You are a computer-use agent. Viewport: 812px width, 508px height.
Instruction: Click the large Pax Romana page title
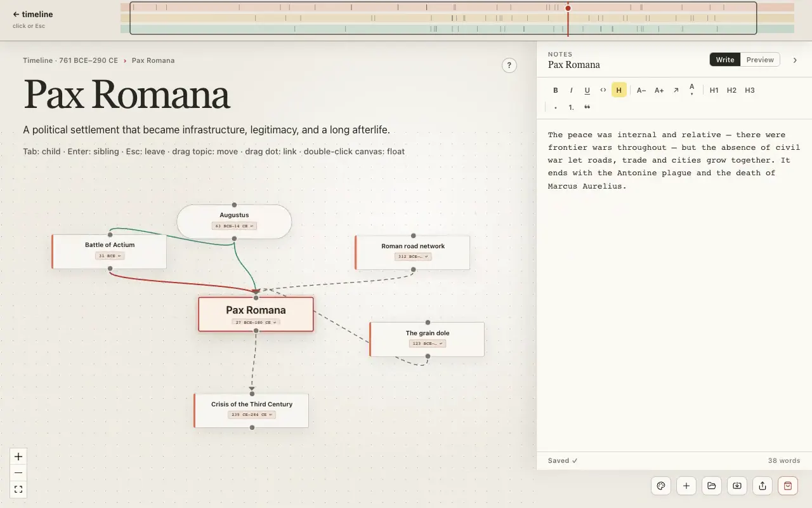(126, 95)
